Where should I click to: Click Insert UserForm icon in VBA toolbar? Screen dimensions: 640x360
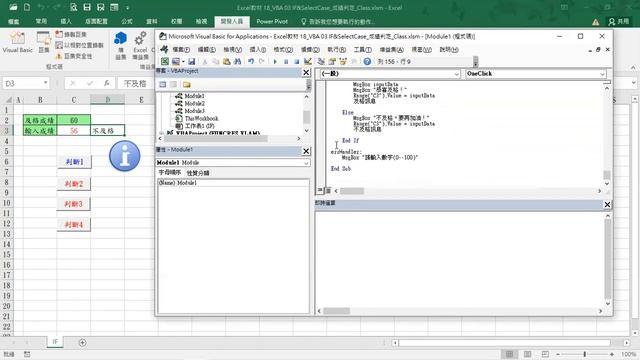[x=176, y=62]
